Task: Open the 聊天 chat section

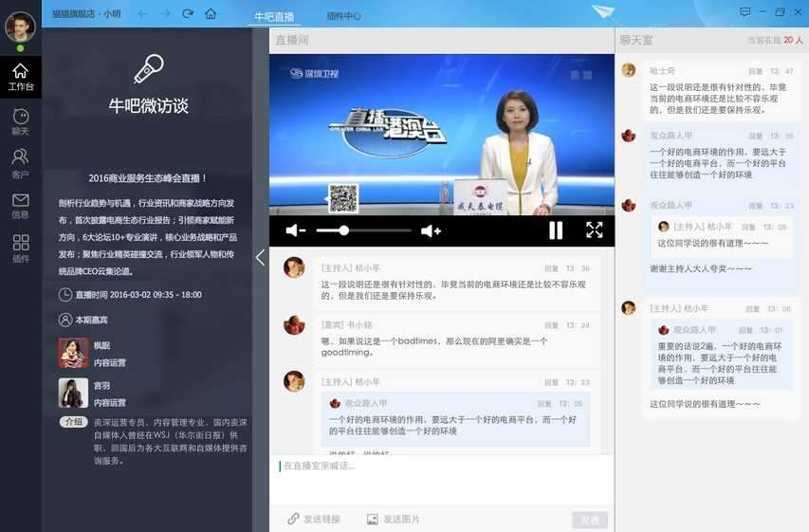Action: [20, 121]
